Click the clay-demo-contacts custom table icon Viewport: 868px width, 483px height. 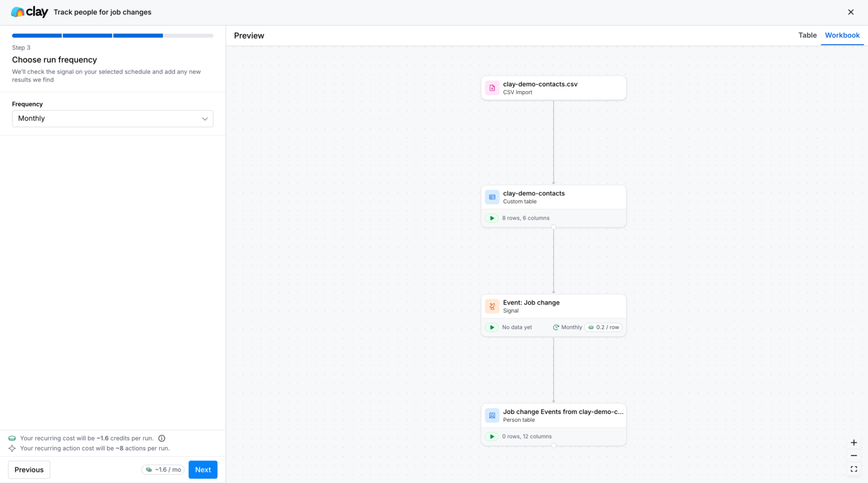pos(492,197)
